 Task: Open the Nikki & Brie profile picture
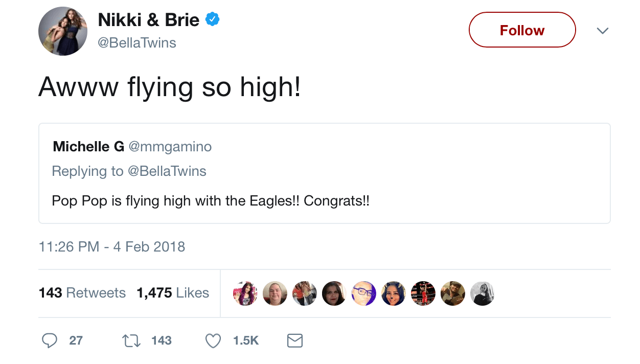point(63,31)
